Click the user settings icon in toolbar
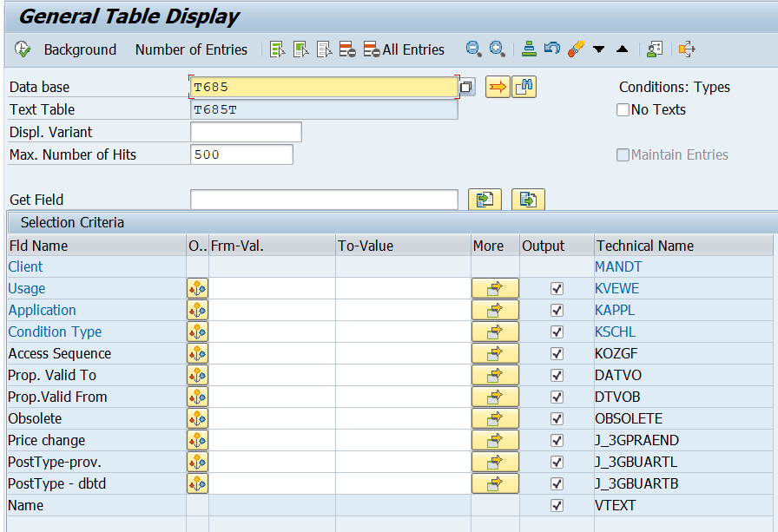 (x=655, y=49)
